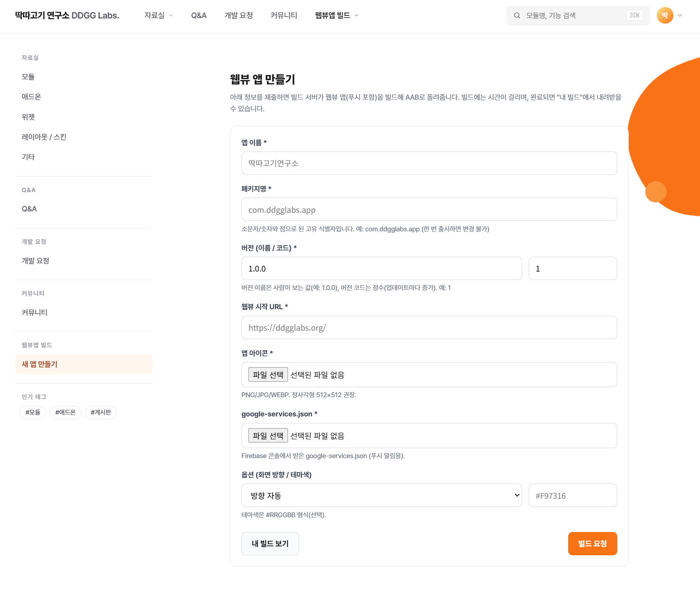
Task: Open the orange user avatar
Action: (665, 16)
